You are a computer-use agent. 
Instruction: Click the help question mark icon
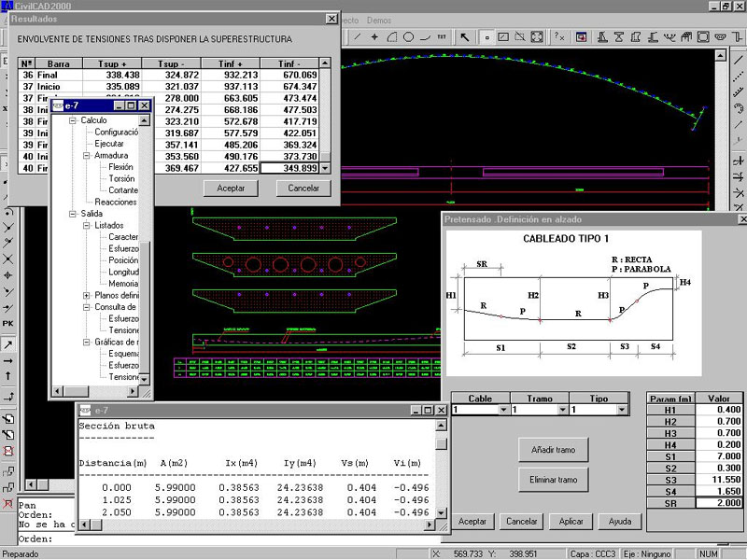[x=559, y=37]
